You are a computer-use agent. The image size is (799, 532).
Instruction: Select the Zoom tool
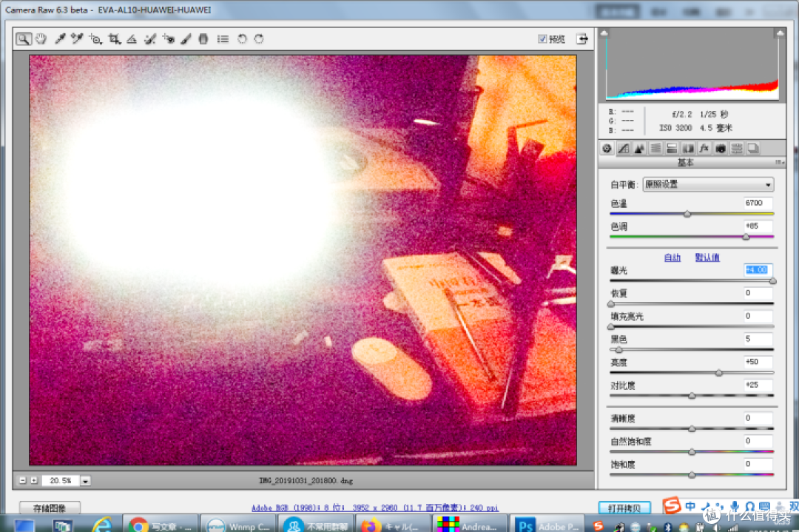(x=23, y=38)
